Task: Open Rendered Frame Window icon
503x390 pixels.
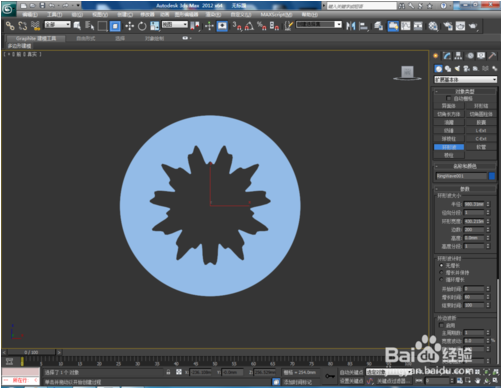Action: tap(460, 26)
